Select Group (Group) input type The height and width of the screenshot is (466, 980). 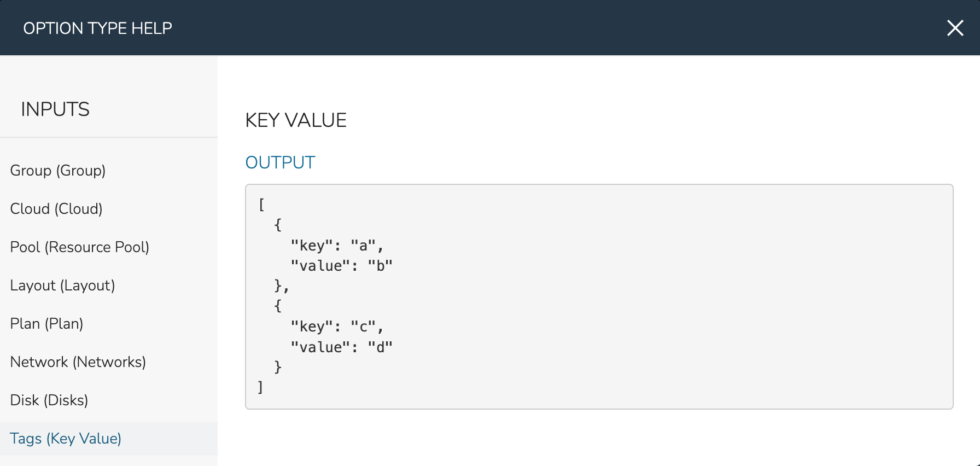[58, 171]
